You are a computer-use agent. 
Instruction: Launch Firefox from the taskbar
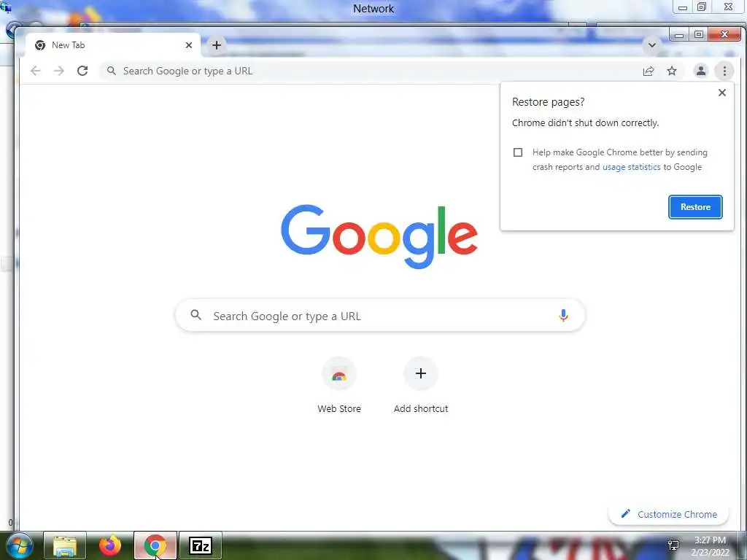click(x=110, y=546)
